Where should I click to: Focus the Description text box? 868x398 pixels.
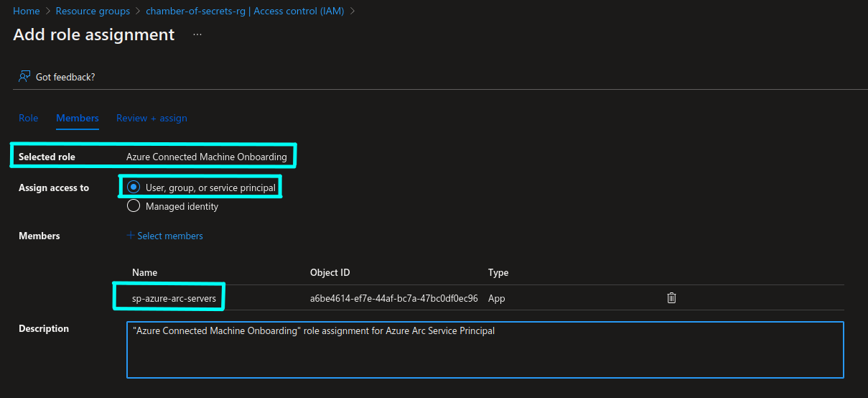click(x=485, y=350)
